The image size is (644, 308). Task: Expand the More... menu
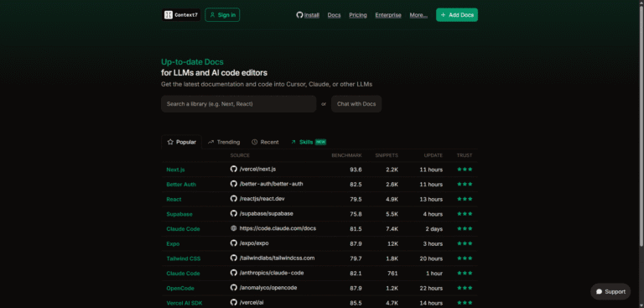point(418,15)
